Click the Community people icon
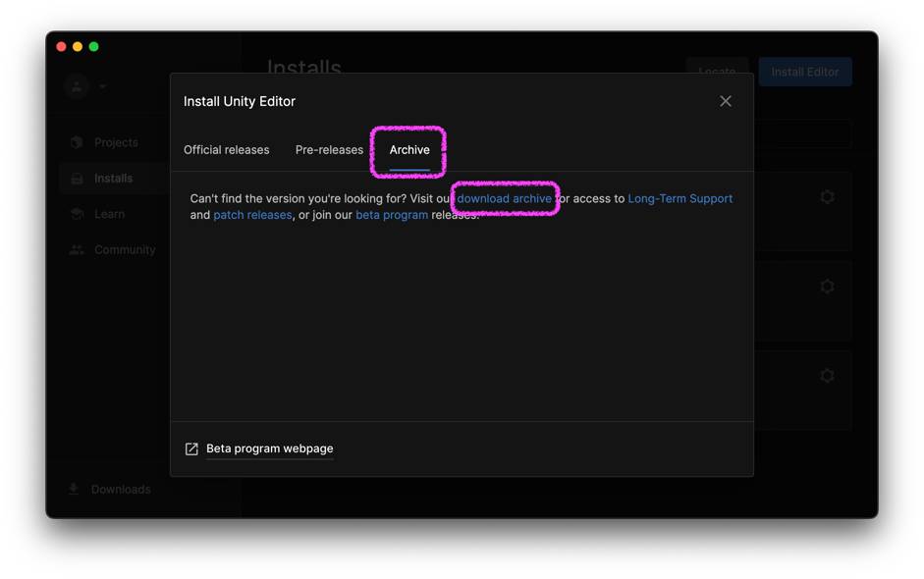 77,250
